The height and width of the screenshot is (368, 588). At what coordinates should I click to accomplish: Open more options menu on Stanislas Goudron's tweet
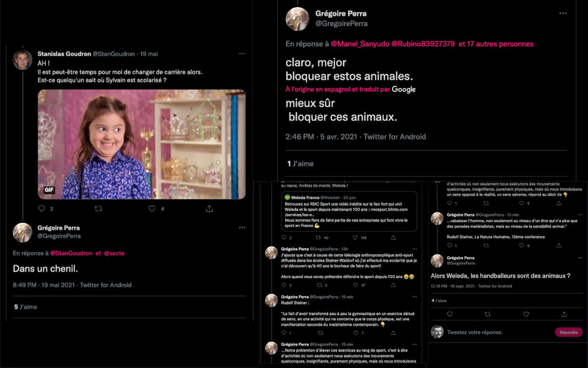(x=242, y=54)
